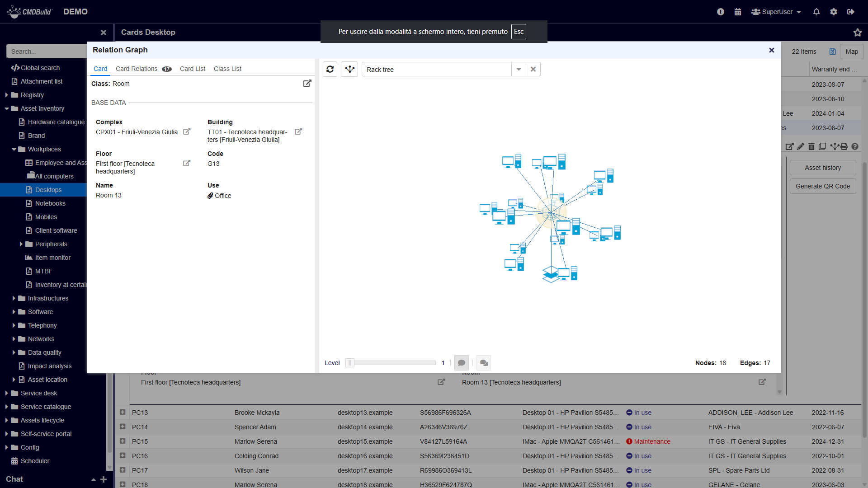This screenshot has height=488, width=868.
Task: Open calendar icon in top bar
Action: [x=738, y=12]
